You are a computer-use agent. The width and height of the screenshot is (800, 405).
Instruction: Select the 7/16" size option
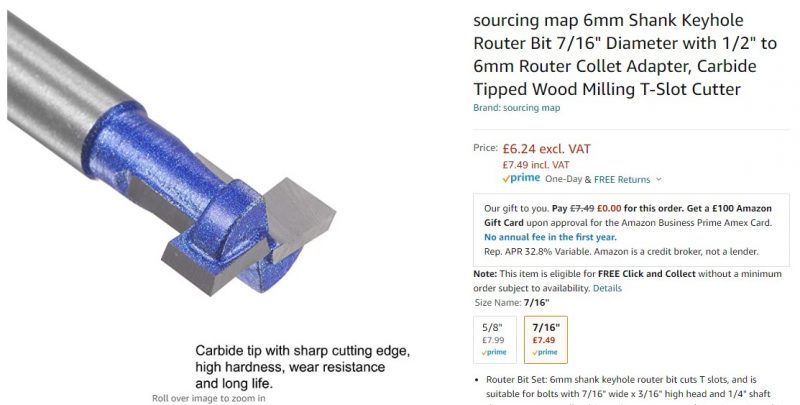[545, 339]
